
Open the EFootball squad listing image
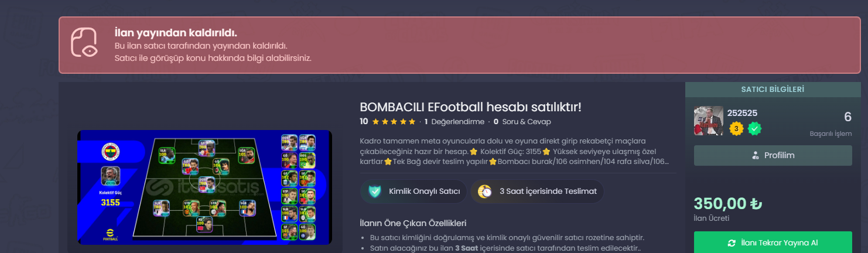(204, 187)
